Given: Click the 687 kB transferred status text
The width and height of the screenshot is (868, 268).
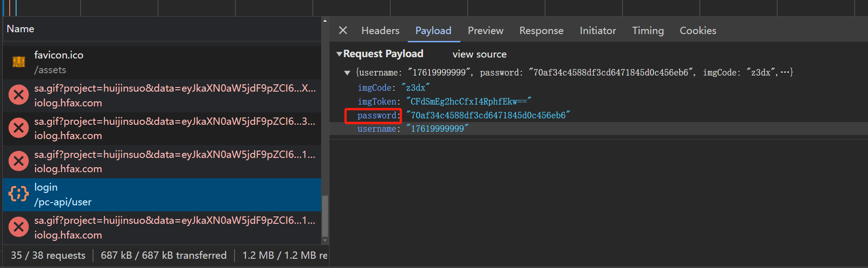Looking at the screenshot, I should (x=164, y=255).
